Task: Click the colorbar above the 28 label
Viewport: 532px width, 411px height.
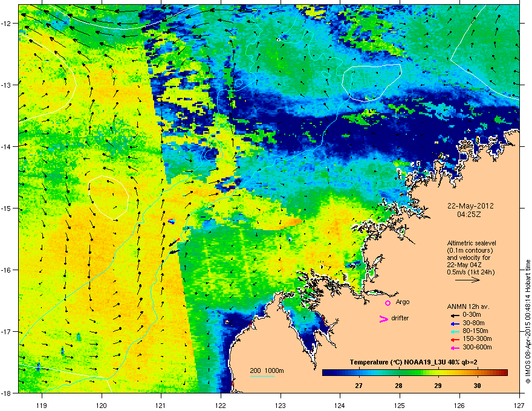Action: click(398, 372)
